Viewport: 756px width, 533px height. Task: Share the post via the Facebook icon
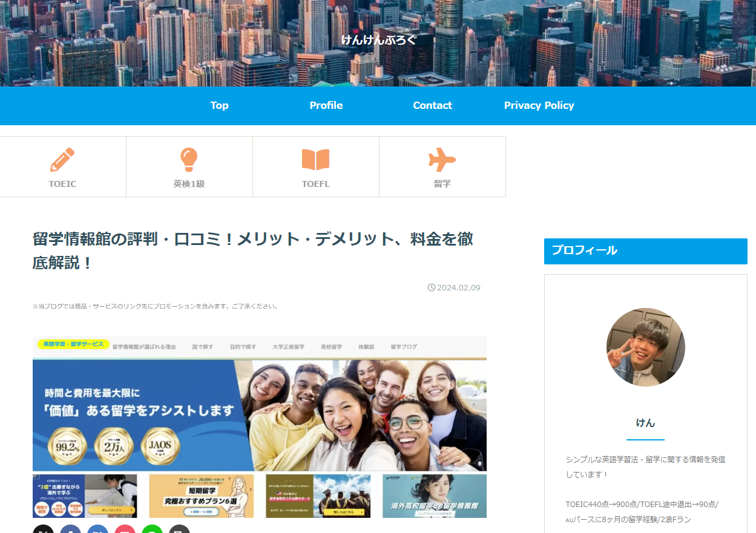pyautogui.click(x=70, y=529)
